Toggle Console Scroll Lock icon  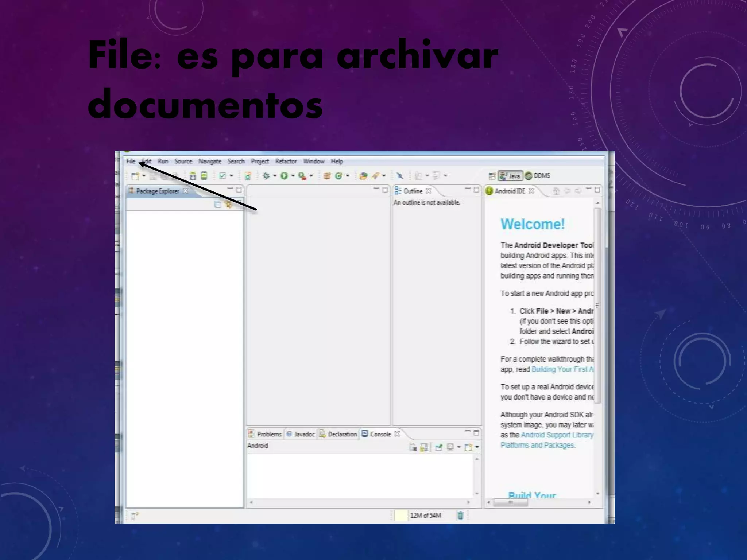tap(424, 447)
